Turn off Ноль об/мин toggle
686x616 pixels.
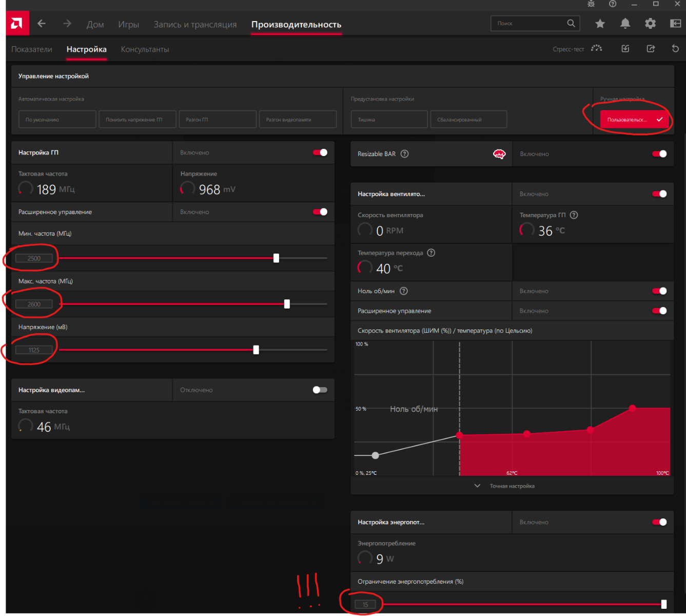(659, 291)
